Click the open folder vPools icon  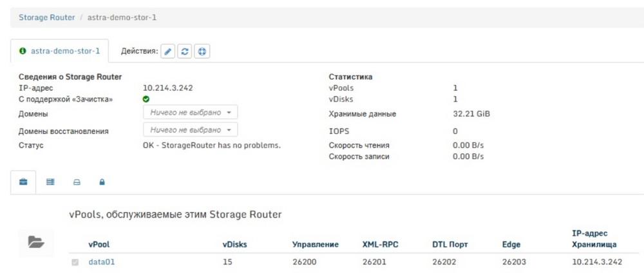point(36,242)
